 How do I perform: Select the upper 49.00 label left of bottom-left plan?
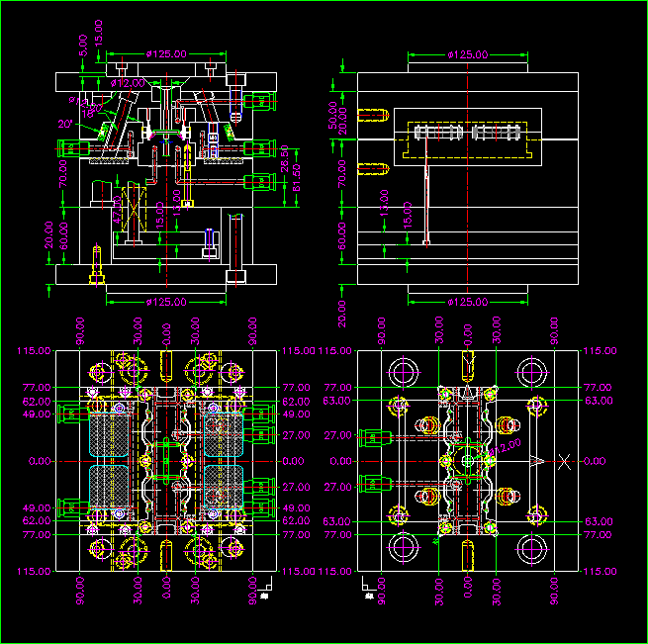coord(39,415)
